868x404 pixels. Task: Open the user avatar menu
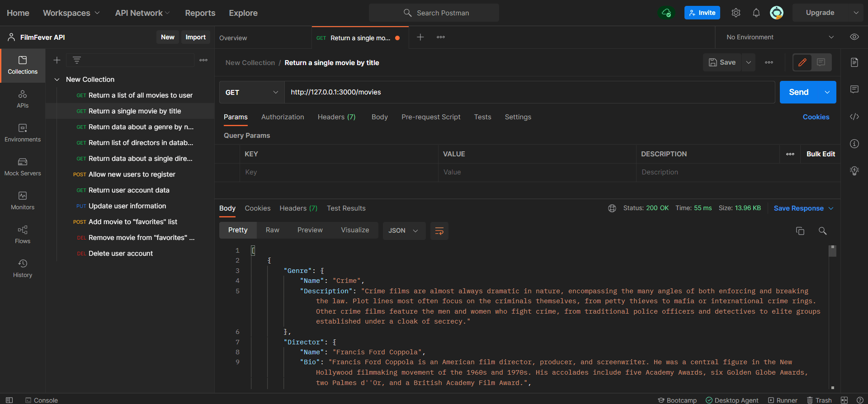click(777, 13)
